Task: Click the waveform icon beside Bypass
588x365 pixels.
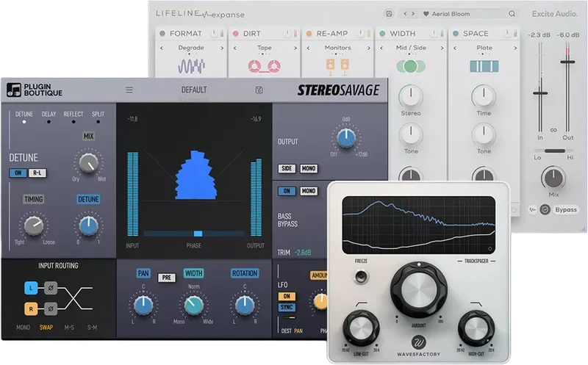Action: [x=533, y=210]
